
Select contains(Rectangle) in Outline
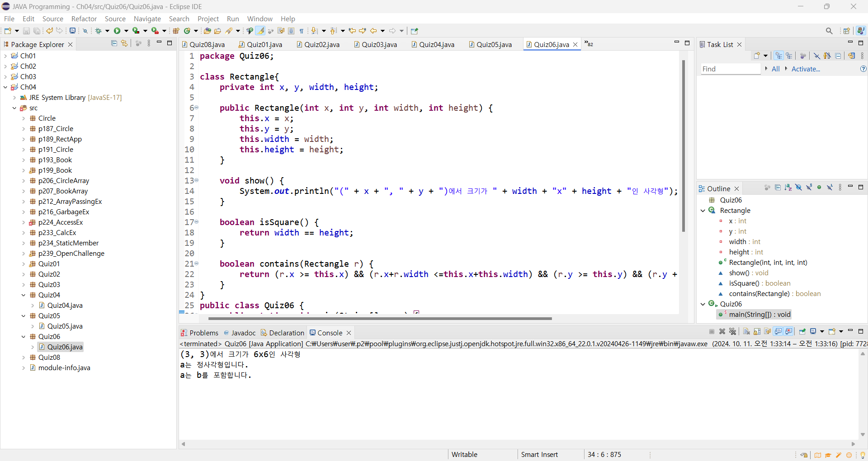[775, 293]
